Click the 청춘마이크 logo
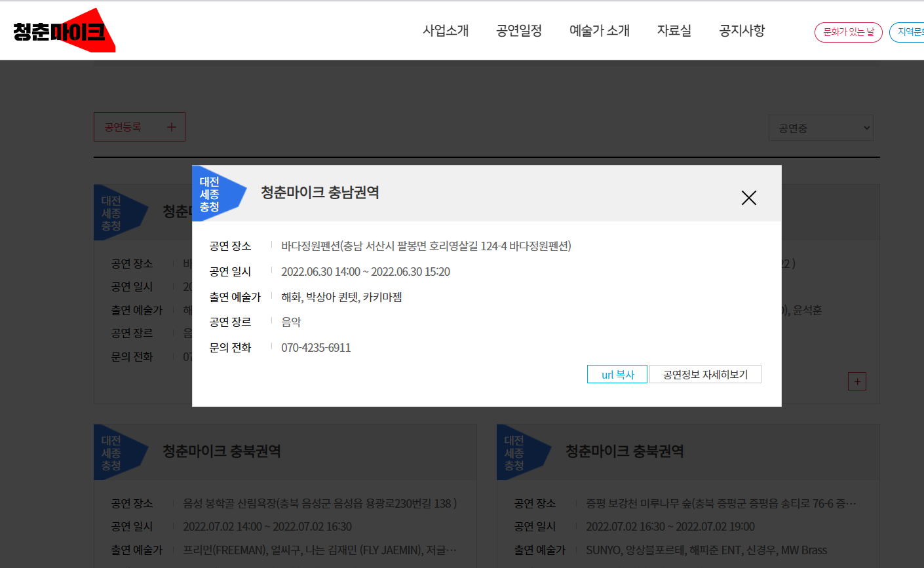This screenshot has width=924, height=568. pyautogui.click(x=64, y=31)
